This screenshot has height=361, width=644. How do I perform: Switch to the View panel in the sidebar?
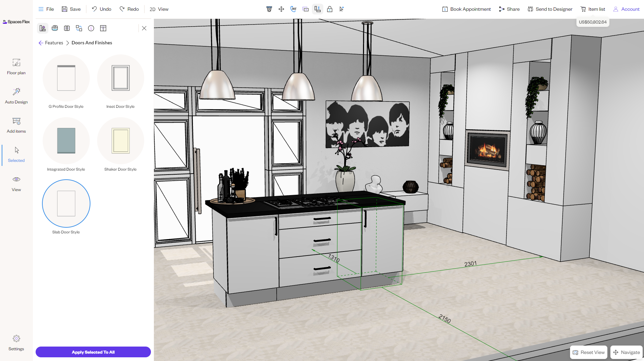pyautogui.click(x=16, y=183)
